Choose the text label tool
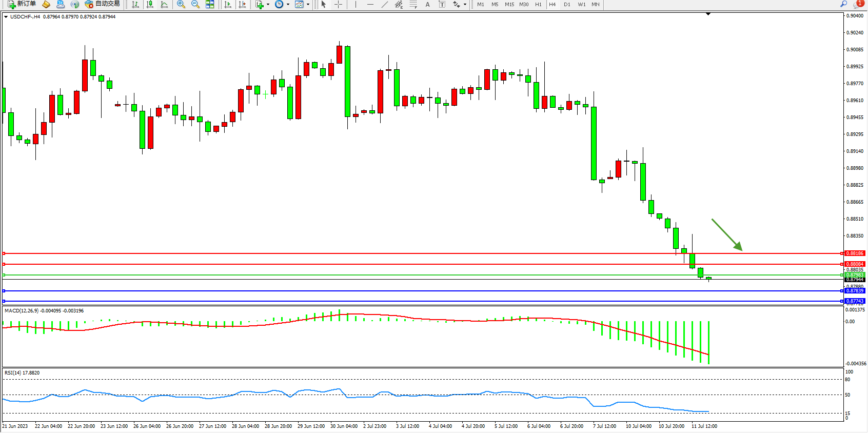The width and height of the screenshot is (868, 433). point(442,4)
